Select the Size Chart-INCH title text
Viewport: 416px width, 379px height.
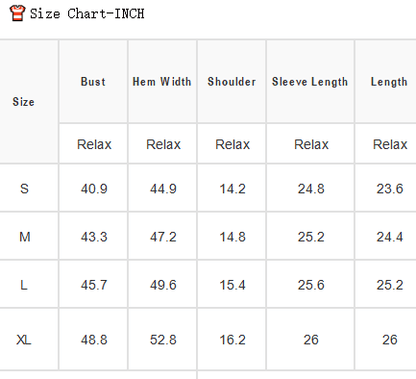point(87,14)
